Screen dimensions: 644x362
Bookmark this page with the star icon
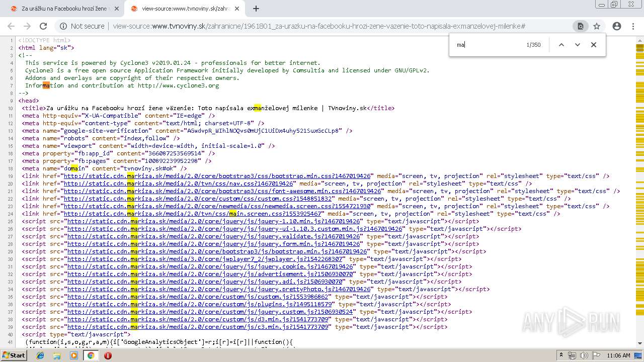coord(597,26)
